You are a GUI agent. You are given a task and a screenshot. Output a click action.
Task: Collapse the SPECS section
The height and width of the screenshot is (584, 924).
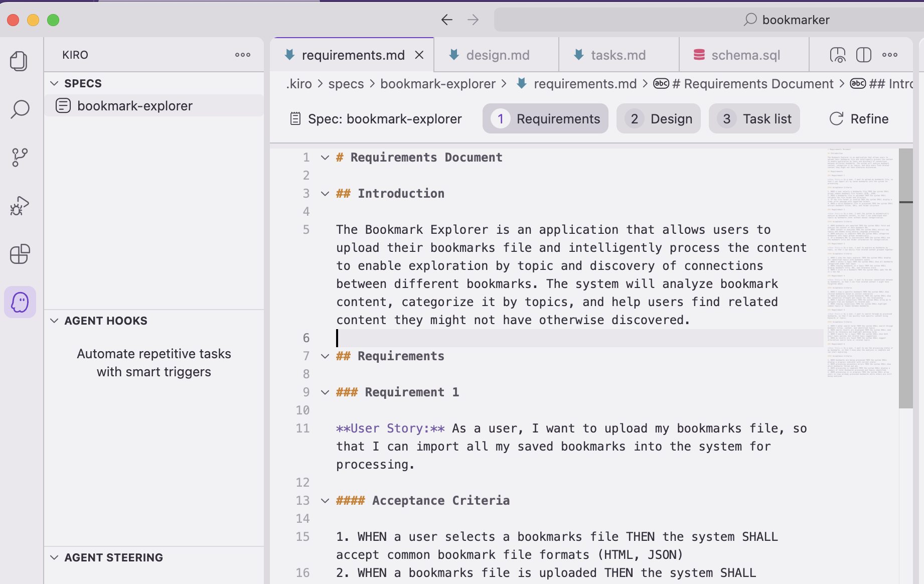pos(55,83)
